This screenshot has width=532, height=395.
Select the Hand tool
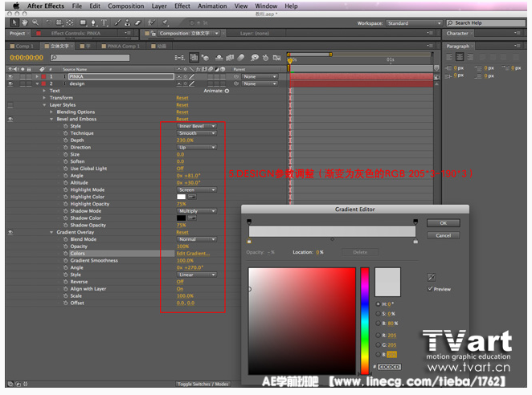pyautogui.click(x=25, y=22)
